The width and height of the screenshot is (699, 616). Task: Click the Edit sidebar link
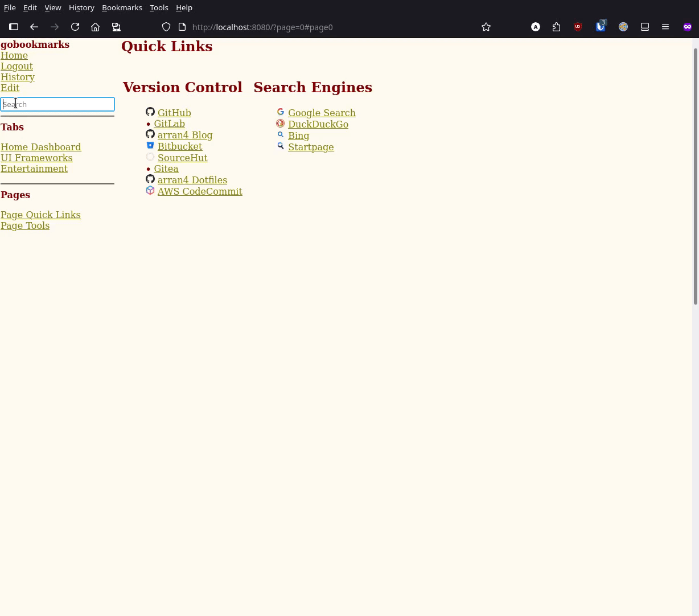click(10, 88)
